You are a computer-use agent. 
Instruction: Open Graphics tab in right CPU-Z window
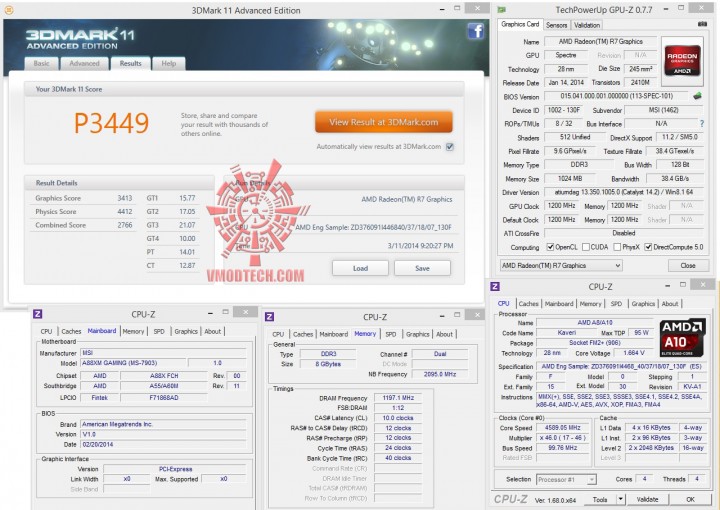point(643,303)
